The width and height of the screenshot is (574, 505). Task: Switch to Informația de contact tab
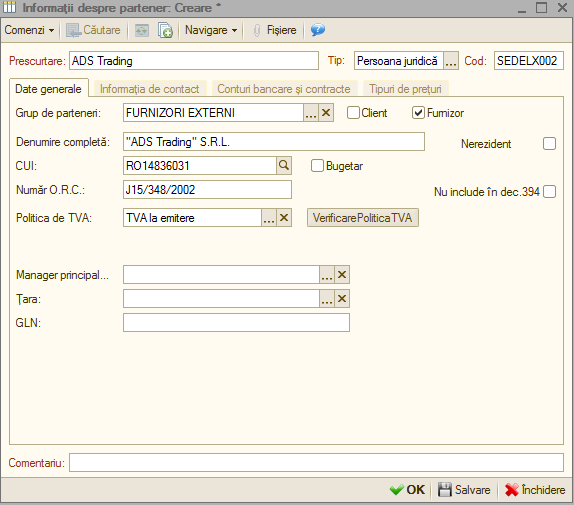point(149,89)
